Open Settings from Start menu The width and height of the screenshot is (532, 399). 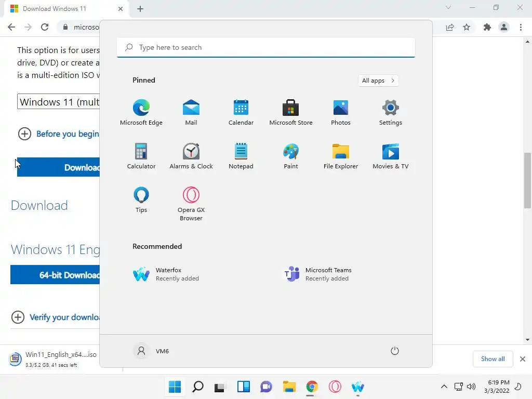click(391, 113)
